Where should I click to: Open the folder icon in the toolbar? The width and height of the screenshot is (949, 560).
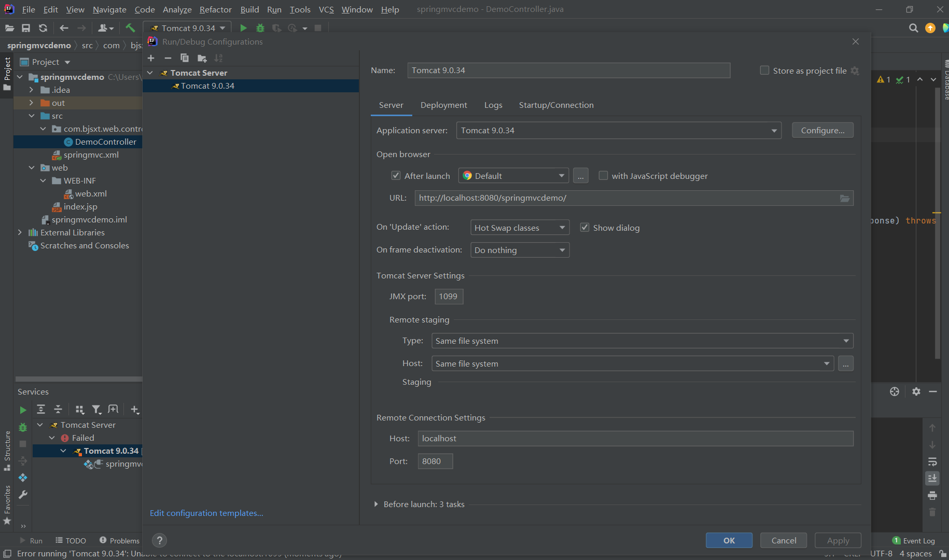[x=9, y=28]
